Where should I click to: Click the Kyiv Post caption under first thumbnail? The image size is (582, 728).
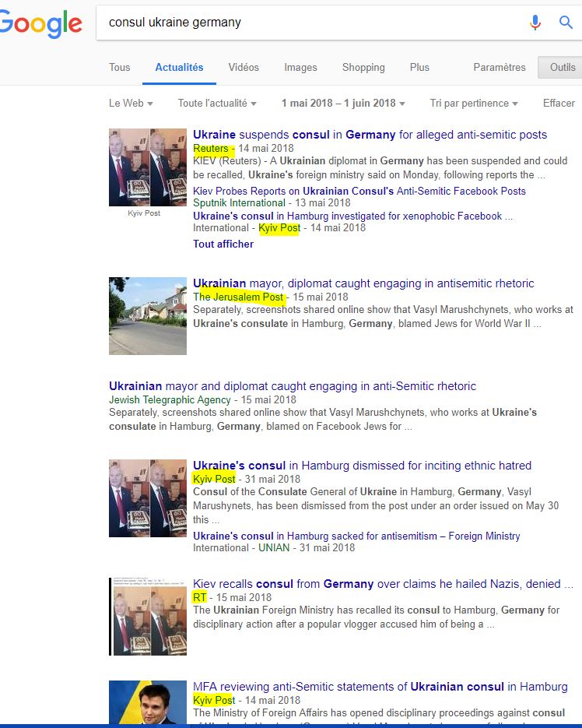[x=144, y=213]
